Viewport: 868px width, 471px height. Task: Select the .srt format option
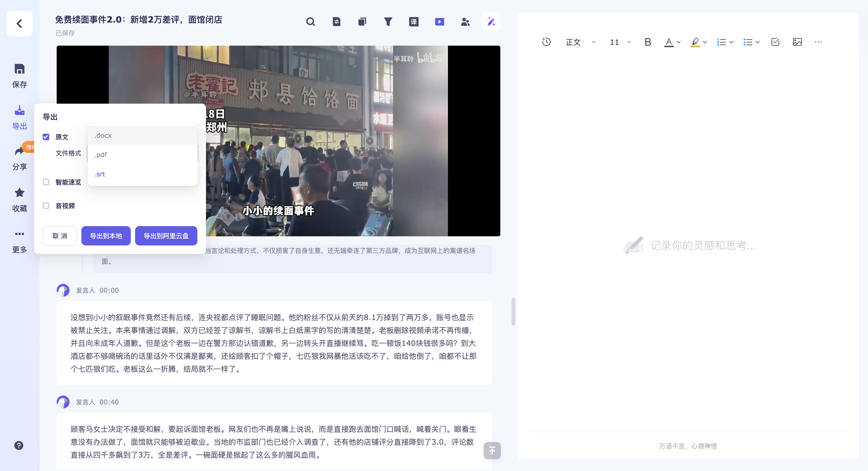click(x=142, y=174)
